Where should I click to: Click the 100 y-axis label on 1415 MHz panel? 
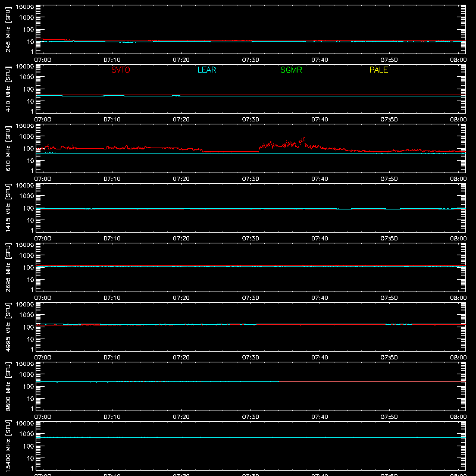(x=28, y=208)
